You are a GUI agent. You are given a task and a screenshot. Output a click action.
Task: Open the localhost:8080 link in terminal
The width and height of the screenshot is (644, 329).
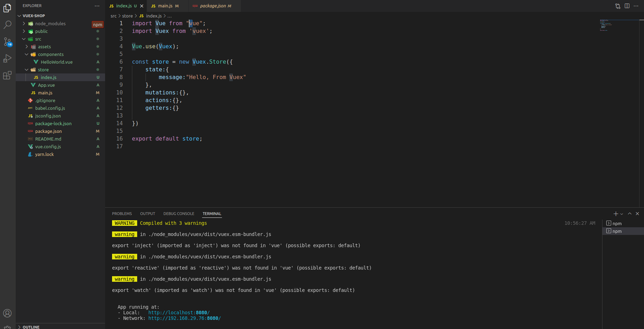pyautogui.click(x=179, y=312)
